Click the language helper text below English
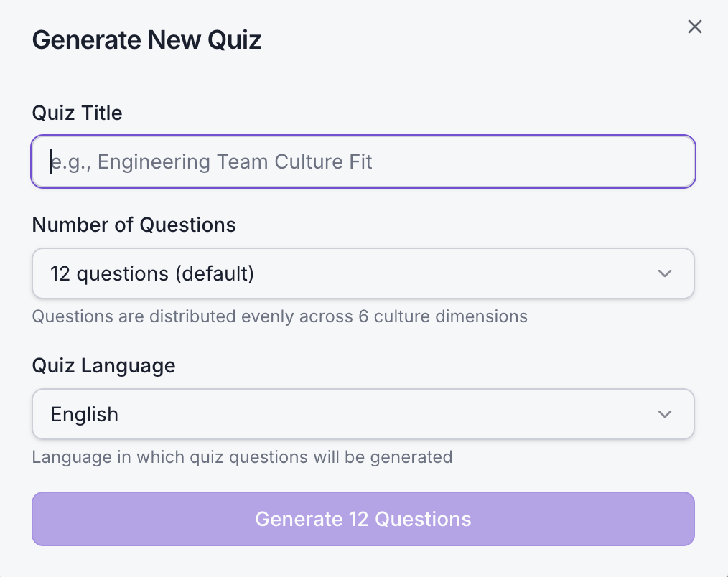 click(x=242, y=457)
